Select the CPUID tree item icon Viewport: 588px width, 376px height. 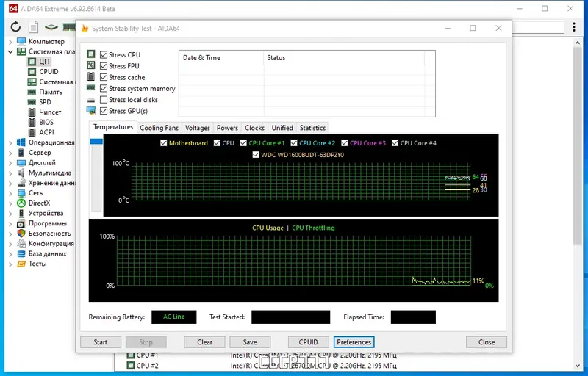32,71
